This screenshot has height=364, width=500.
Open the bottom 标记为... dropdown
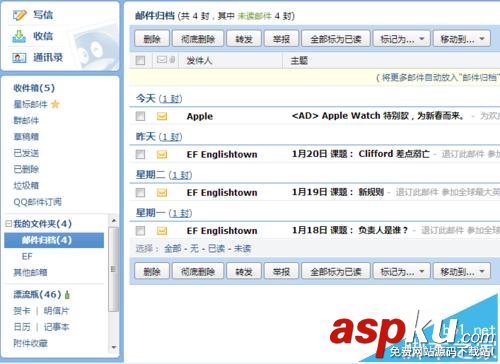pos(402,272)
